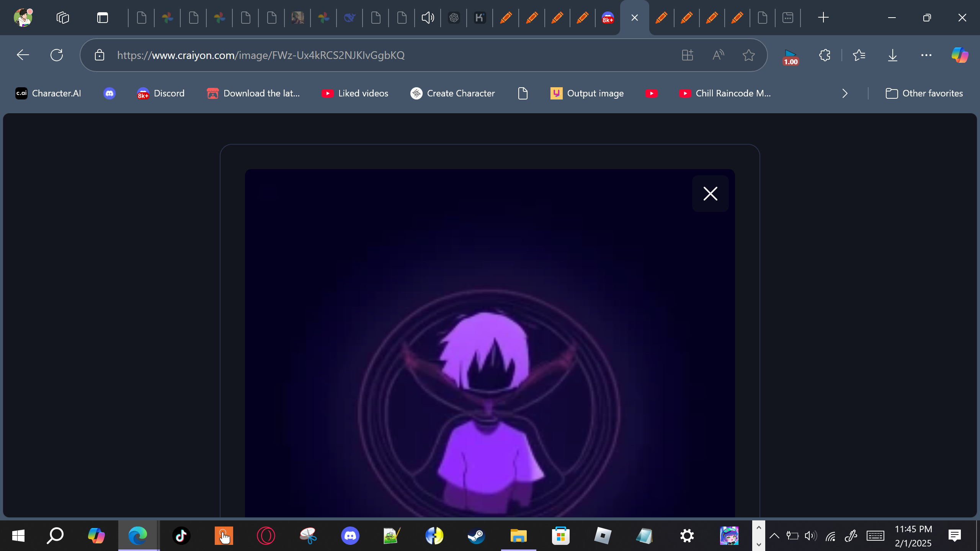The image size is (980, 551).
Task: Close the image preview with X button
Action: 710,194
